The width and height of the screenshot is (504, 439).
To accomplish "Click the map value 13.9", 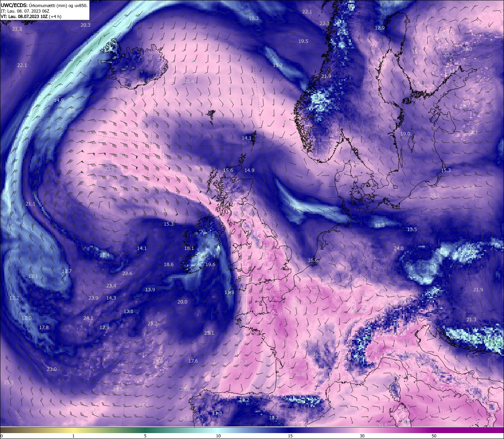I will (x=150, y=290).
